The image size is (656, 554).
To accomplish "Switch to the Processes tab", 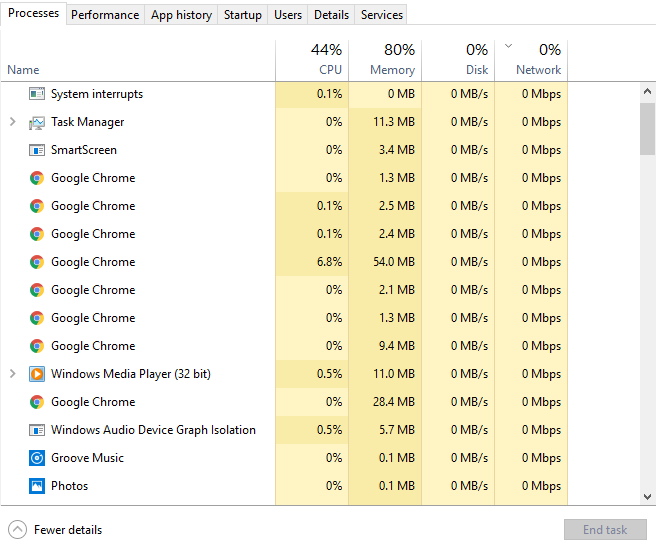I will pyautogui.click(x=33, y=13).
